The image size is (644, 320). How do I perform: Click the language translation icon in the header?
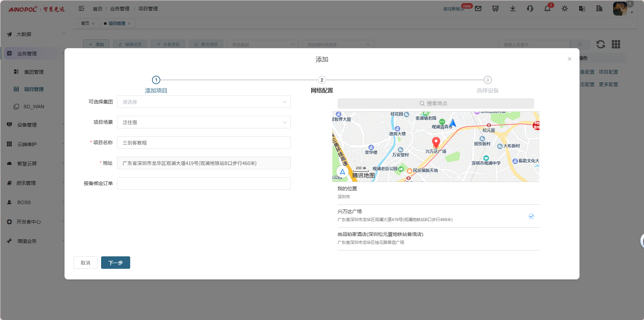coord(582,9)
